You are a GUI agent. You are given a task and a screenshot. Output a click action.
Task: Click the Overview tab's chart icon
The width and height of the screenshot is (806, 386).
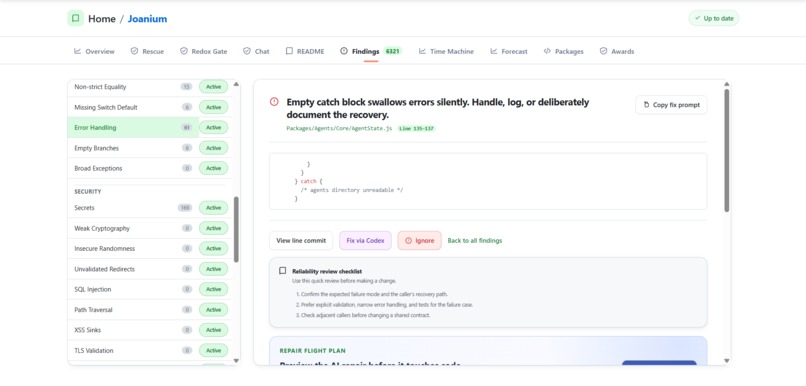tap(78, 51)
